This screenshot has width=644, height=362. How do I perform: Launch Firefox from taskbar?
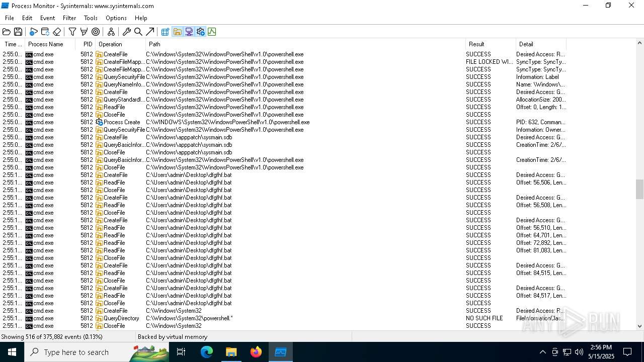(x=256, y=352)
